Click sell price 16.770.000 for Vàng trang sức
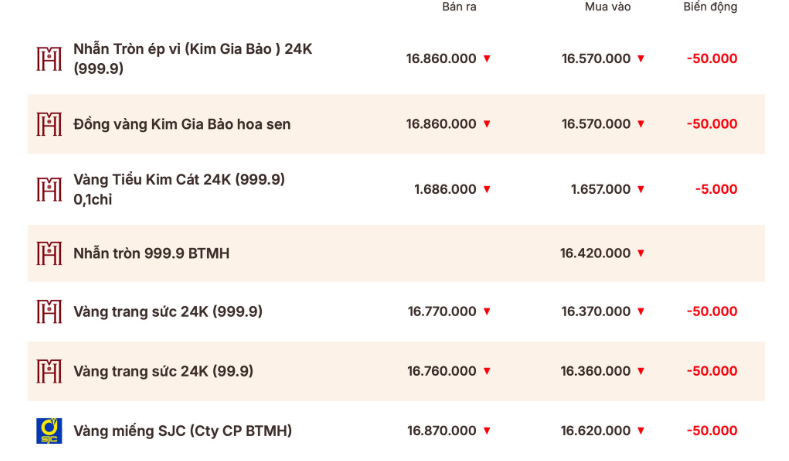 point(441,311)
